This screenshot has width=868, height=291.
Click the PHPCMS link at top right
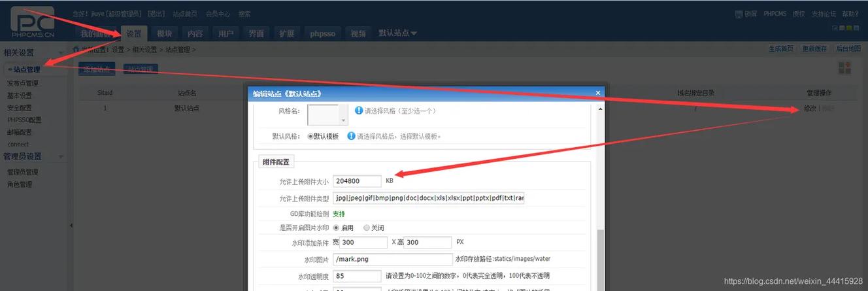pos(775,14)
